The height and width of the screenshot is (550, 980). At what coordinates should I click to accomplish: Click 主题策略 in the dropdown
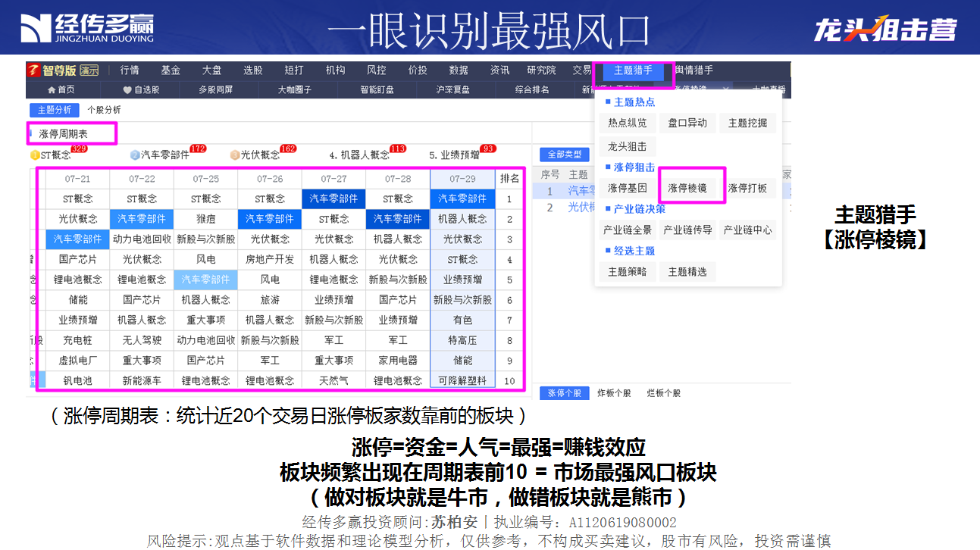pyautogui.click(x=628, y=271)
